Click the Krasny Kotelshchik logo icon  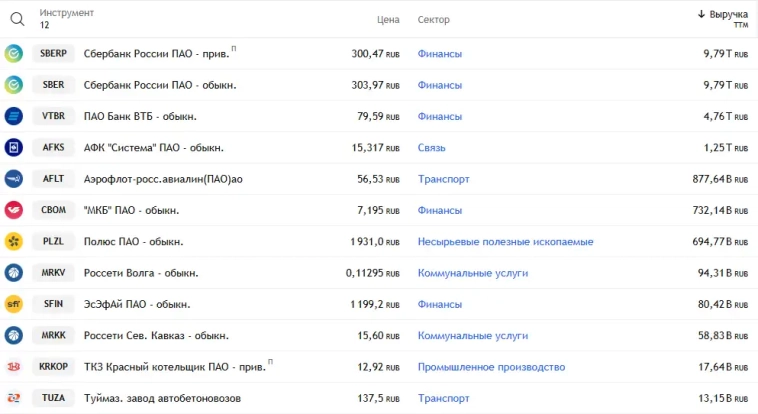coord(14,367)
